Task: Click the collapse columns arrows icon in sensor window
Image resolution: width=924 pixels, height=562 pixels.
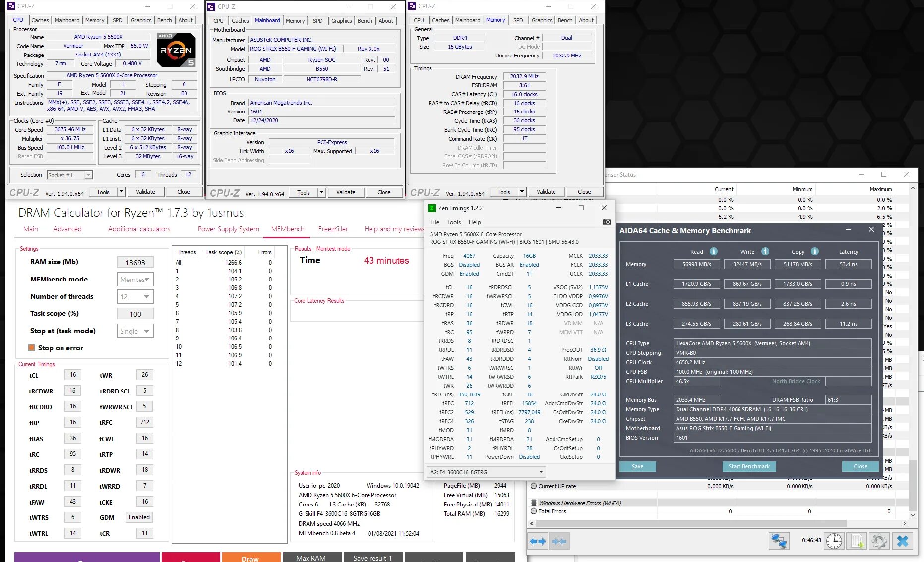Action: (x=559, y=541)
